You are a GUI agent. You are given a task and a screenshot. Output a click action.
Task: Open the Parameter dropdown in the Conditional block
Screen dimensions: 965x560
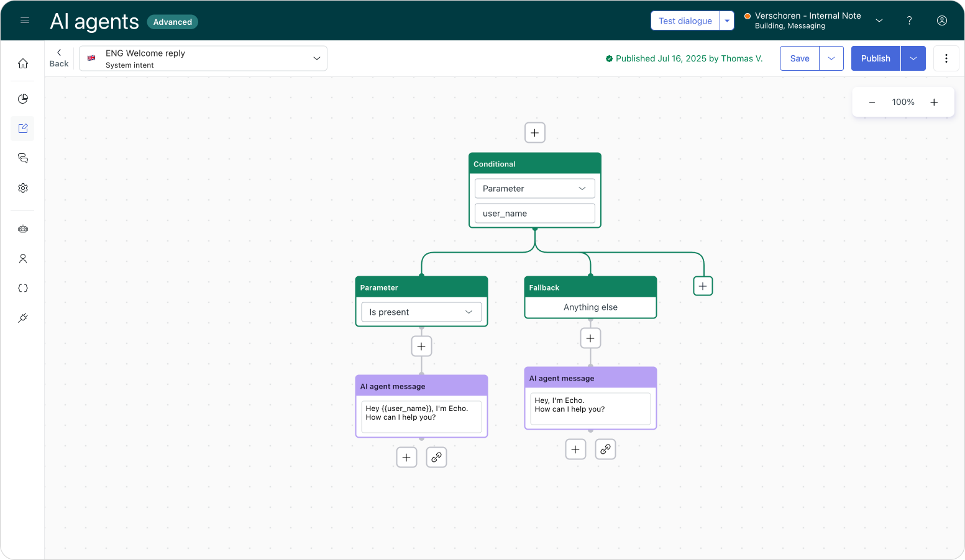pos(534,189)
